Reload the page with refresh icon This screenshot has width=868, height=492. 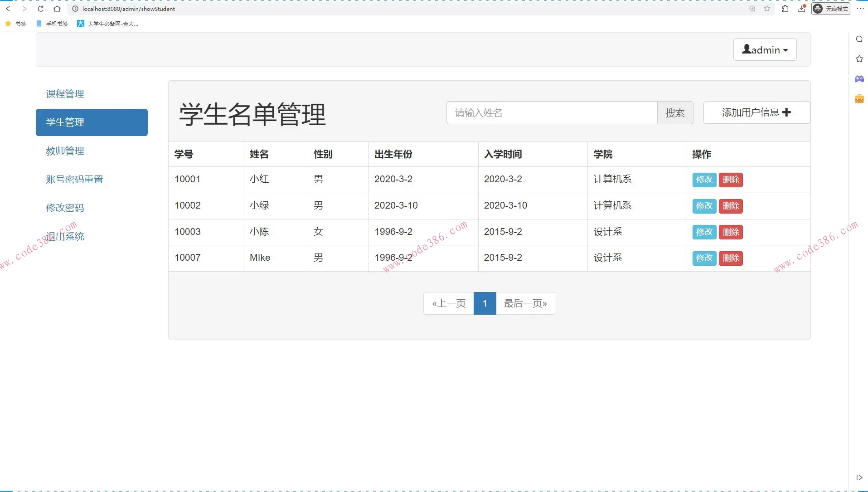[x=40, y=9]
